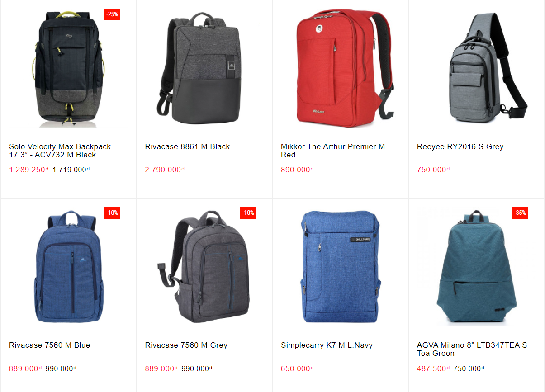Viewport: 545px width, 392px height.
Task: Click the -35% discount badge on AGVA Milano
Action: [x=520, y=213]
